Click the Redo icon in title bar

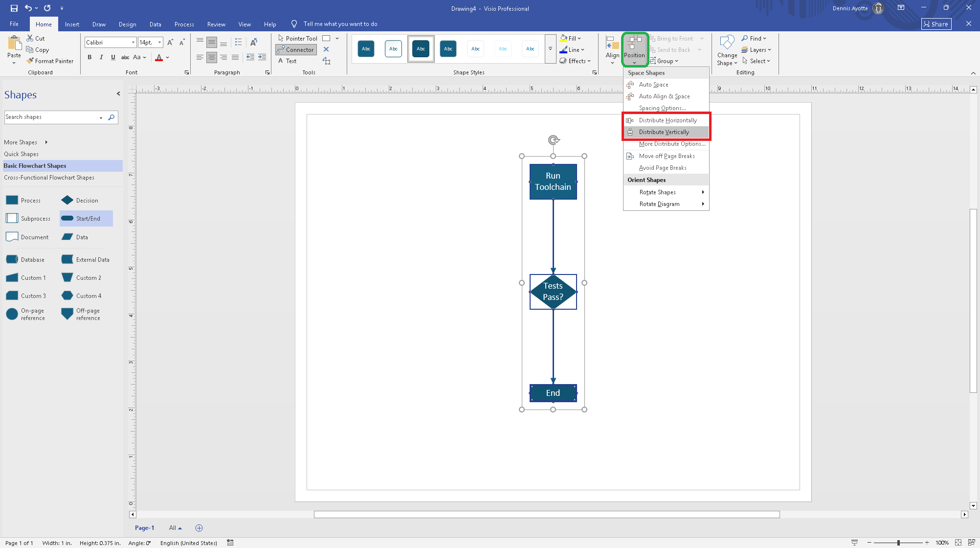click(x=47, y=8)
